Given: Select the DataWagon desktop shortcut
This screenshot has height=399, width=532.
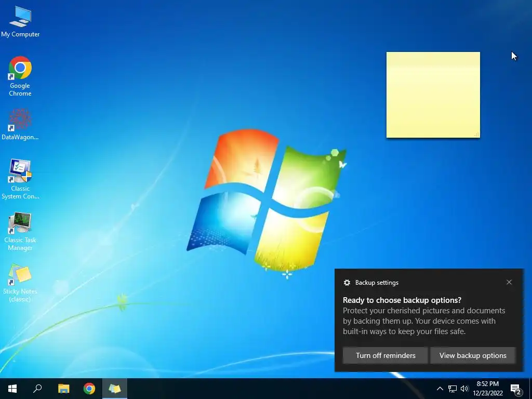Looking at the screenshot, I should point(20,124).
